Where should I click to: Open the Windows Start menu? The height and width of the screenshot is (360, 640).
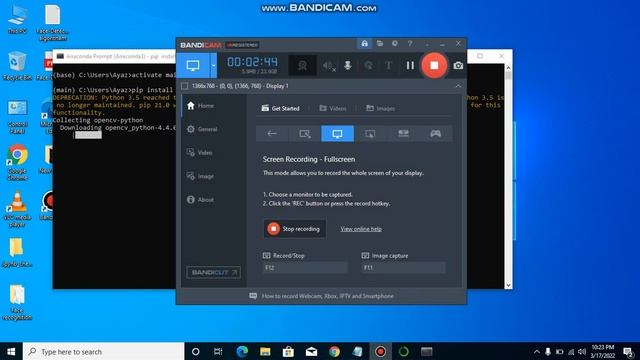click(x=11, y=351)
